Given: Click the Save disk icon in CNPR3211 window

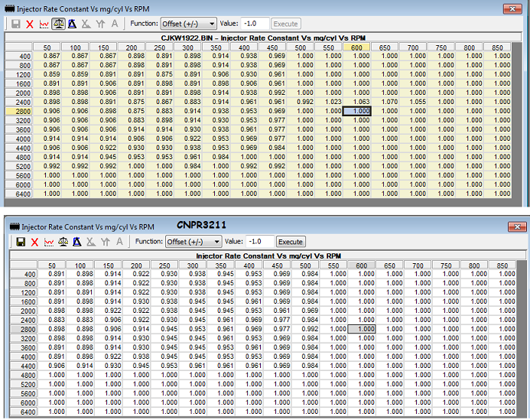Looking at the screenshot, I should tap(21, 242).
